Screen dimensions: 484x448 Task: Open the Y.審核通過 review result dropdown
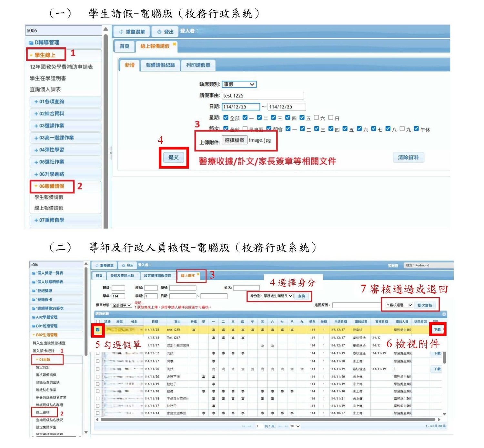click(399, 305)
